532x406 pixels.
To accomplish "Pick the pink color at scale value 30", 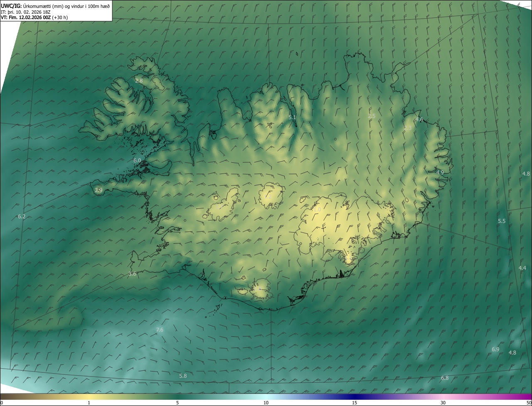I will (443, 397).
